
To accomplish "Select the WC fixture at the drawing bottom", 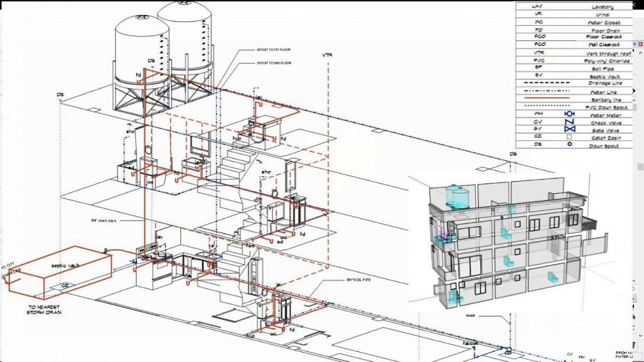I will (274, 335).
